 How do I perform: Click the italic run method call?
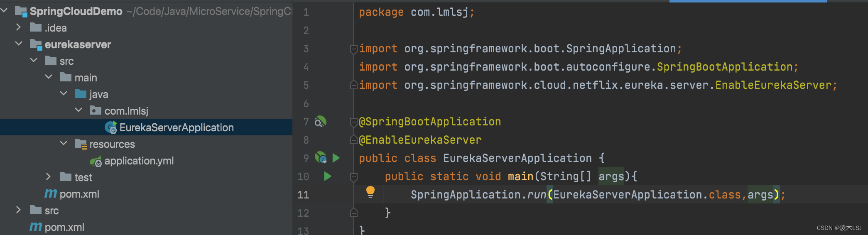[537, 195]
